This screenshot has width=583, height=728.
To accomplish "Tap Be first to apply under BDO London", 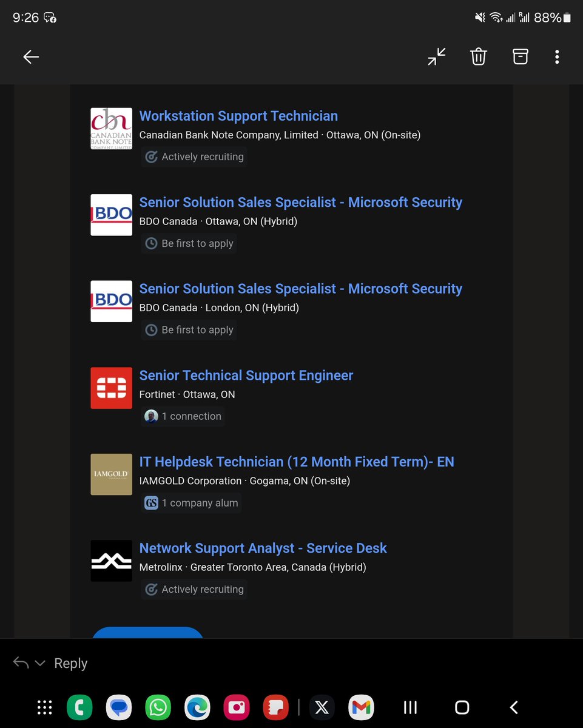I will (189, 330).
